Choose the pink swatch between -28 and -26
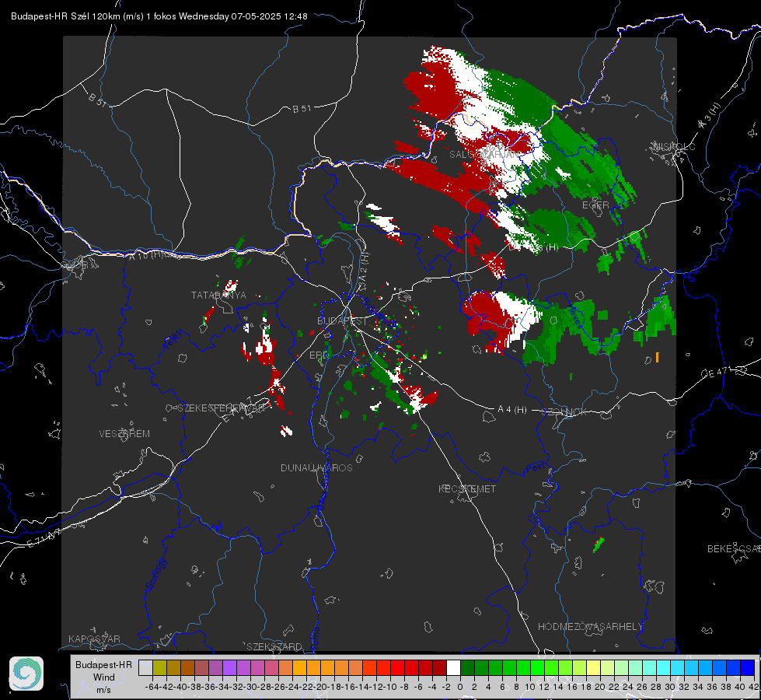 pos(271,668)
